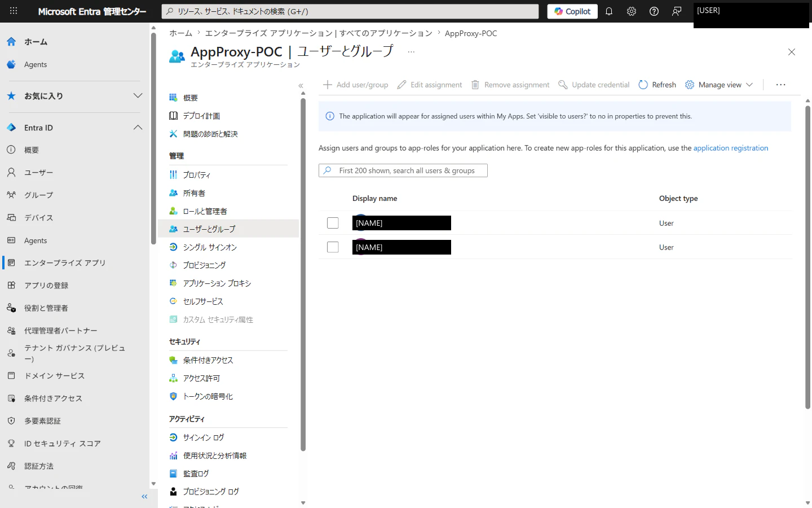Open 所有者 in resource menu
The image size is (812, 508).
point(194,193)
